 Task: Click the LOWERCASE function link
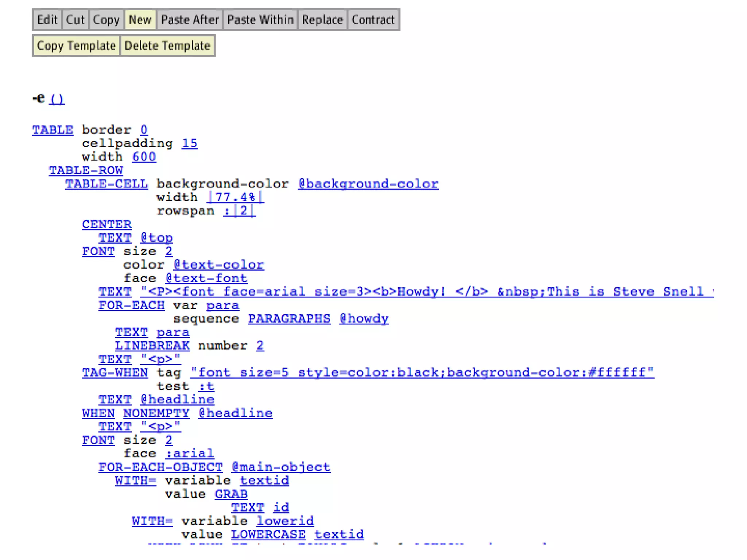[268, 534]
